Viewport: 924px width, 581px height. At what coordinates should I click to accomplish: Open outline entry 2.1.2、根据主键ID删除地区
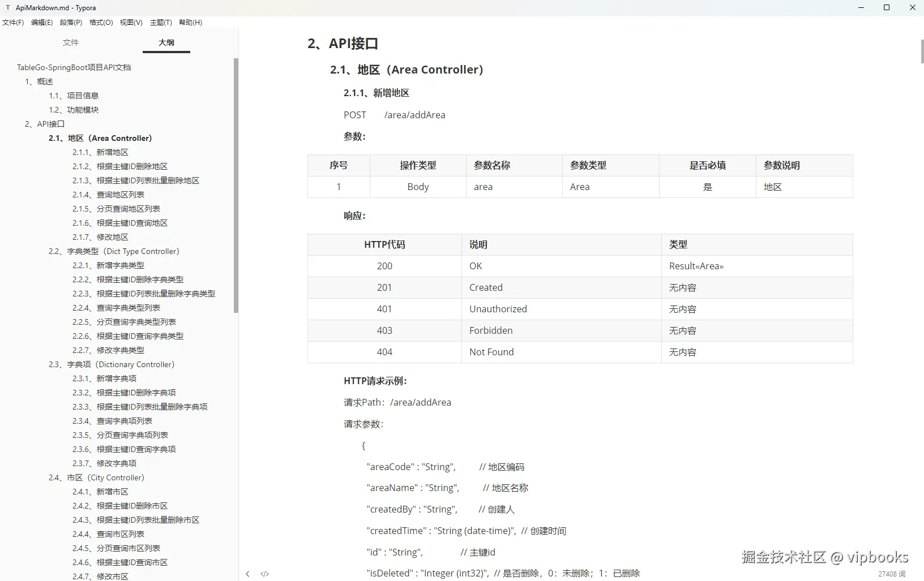(120, 166)
